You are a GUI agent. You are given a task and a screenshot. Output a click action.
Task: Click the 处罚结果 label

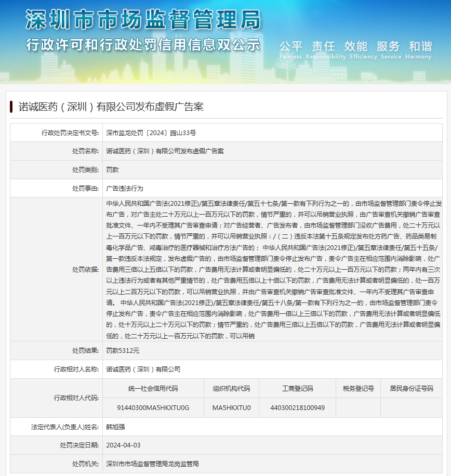[x=85, y=351]
